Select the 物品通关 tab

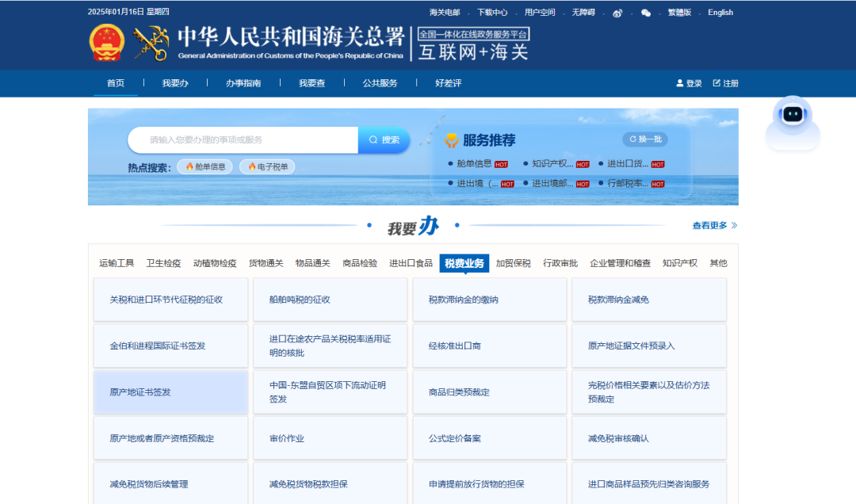coord(313,263)
